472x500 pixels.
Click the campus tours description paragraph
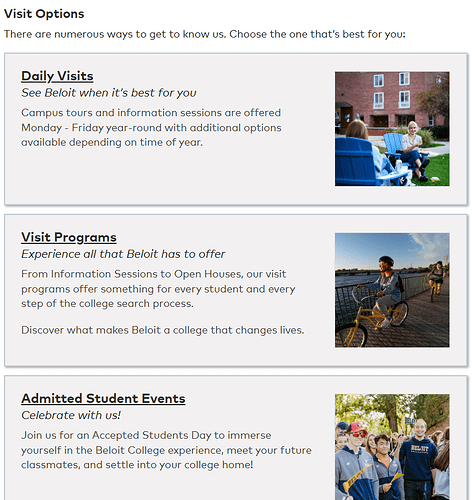(x=151, y=127)
